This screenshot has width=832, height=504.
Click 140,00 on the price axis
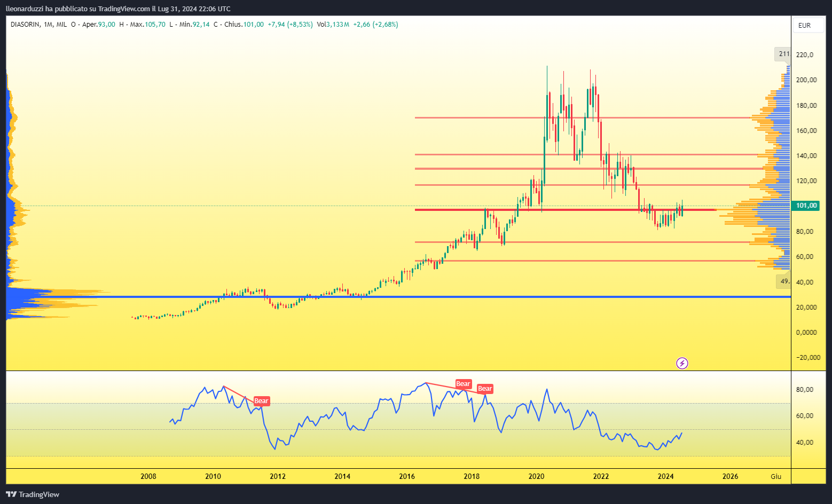click(x=806, y=156)
